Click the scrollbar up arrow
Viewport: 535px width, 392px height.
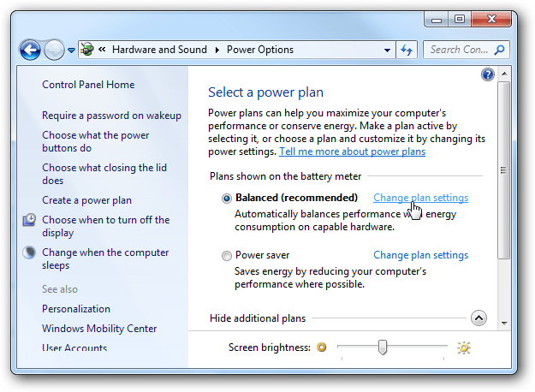pyautogui.click(x=504, y=74)
